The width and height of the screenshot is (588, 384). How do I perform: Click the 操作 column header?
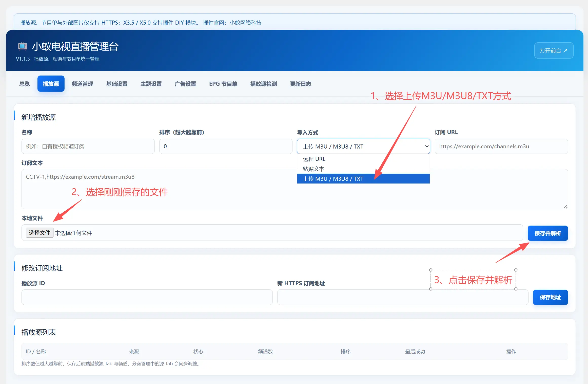pos(511,352)
